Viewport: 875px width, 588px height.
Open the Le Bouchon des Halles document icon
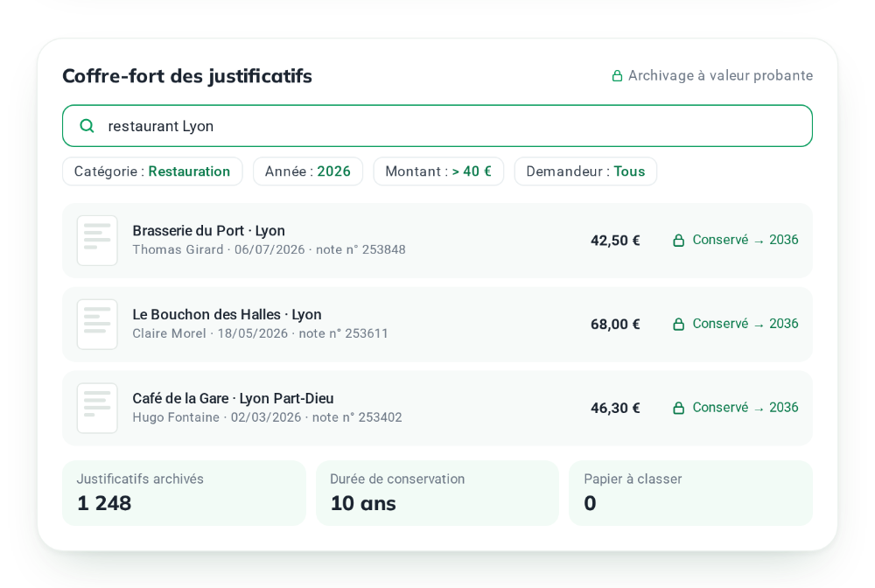[x=97, y=324]
